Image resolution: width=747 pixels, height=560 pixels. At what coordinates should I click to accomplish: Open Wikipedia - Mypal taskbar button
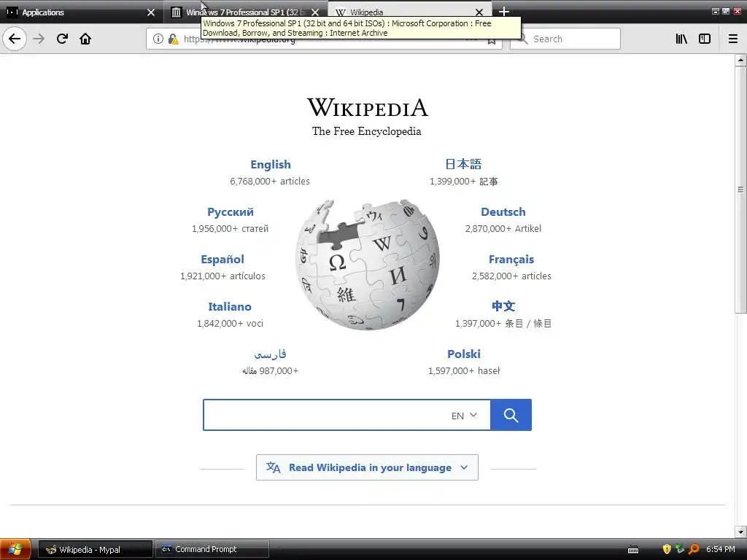pyautogui.click(x=95, y=549)
